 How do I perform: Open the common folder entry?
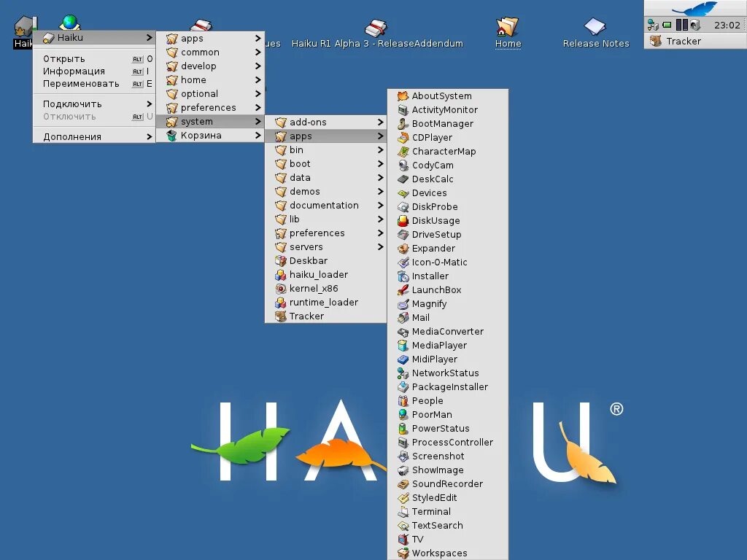[x=210, y=52]
